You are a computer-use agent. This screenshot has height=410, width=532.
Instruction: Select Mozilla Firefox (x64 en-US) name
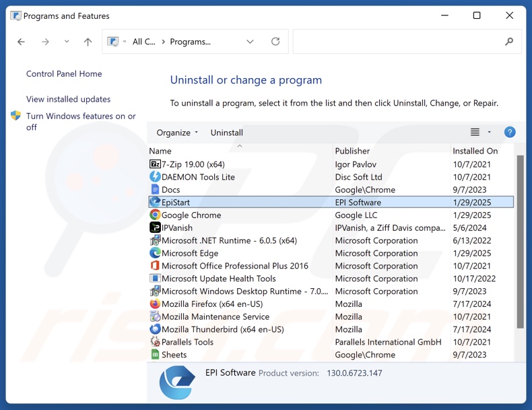[212, 304]
